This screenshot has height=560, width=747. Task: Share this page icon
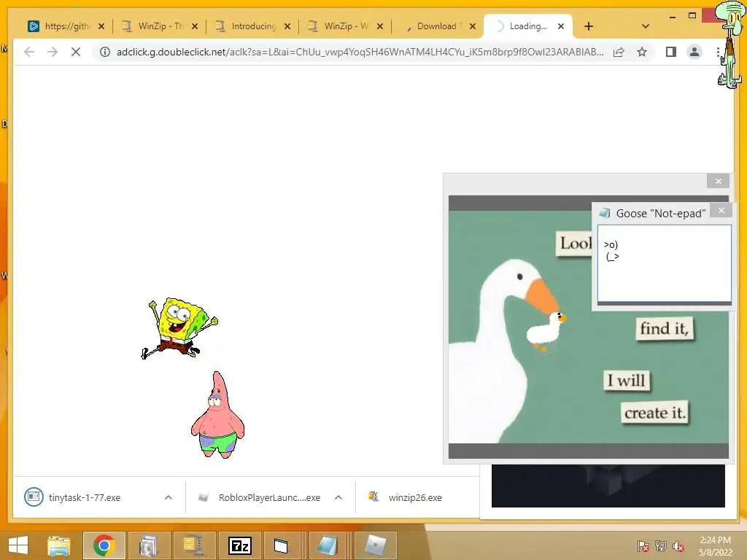click(619, 52)
